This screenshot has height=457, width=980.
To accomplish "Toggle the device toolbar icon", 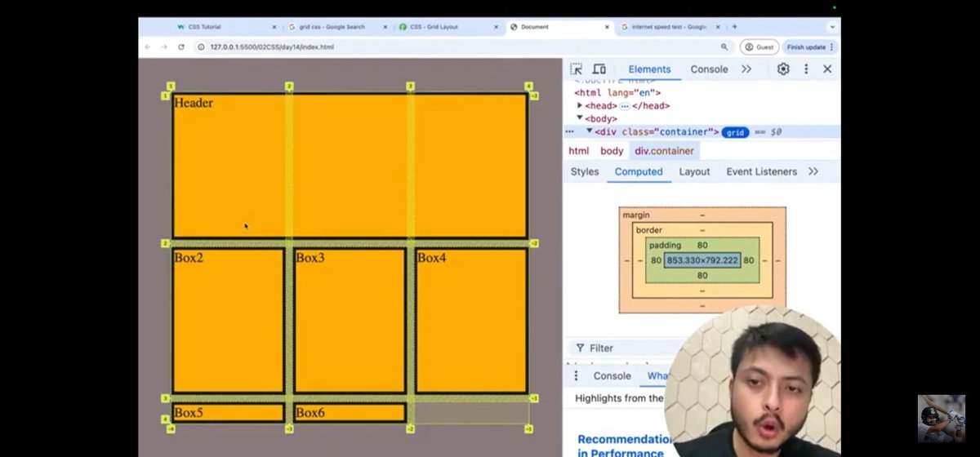I will coord(599,69).
